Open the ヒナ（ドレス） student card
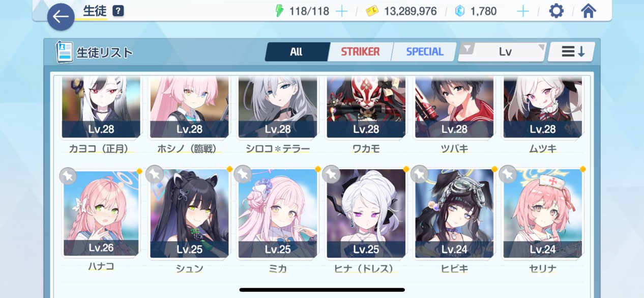 366,213
